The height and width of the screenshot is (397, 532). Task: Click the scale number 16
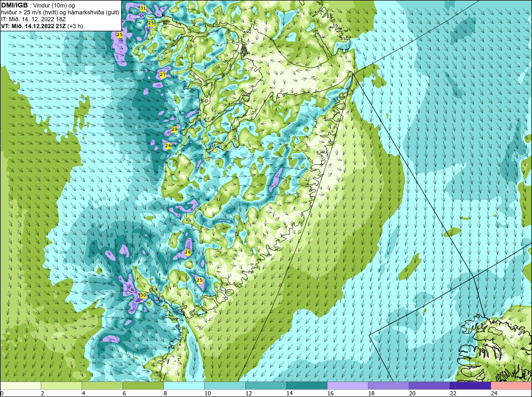tap(330, 393)
